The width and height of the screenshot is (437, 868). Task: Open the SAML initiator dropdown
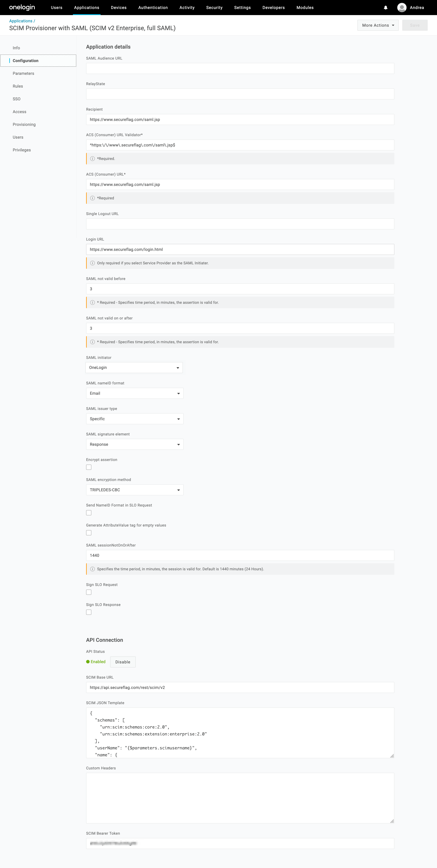point(134,368)
